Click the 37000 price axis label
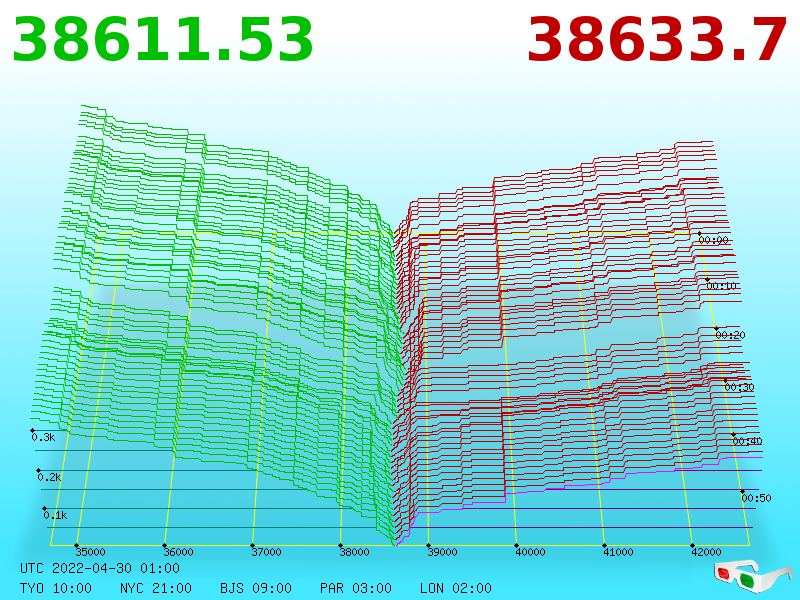 click(266, 552)
